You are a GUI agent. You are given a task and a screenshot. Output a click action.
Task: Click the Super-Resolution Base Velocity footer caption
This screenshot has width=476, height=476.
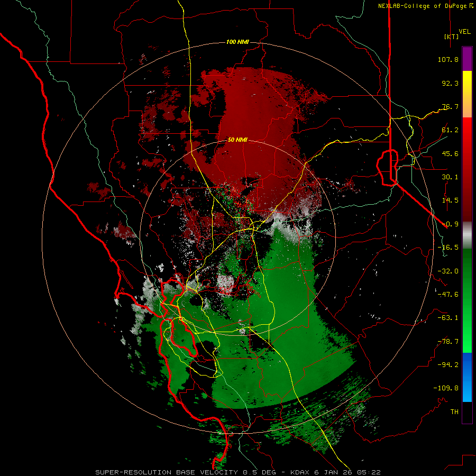pos(237,472)
